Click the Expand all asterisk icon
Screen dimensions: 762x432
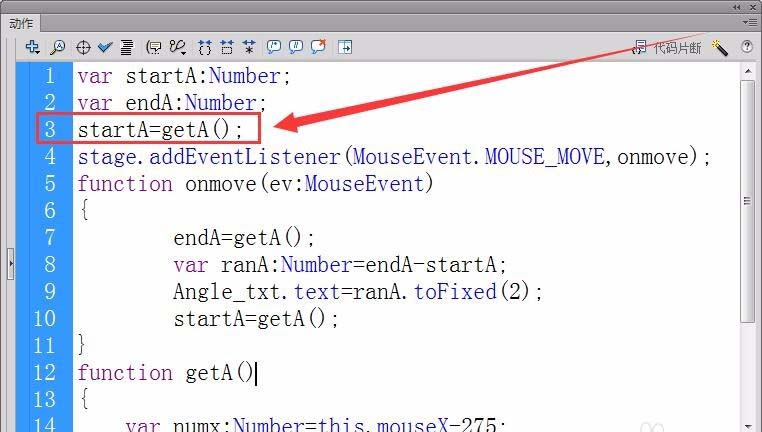[x=249, y=47]
